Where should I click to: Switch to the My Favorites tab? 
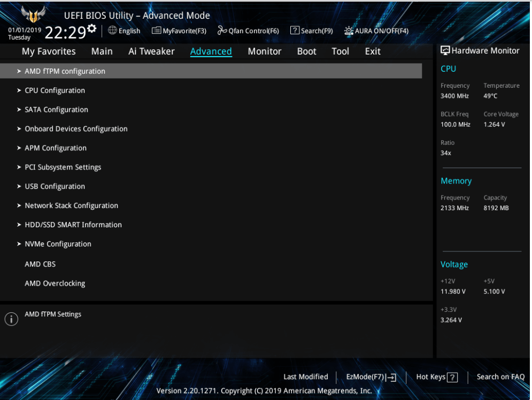[49, 51]
